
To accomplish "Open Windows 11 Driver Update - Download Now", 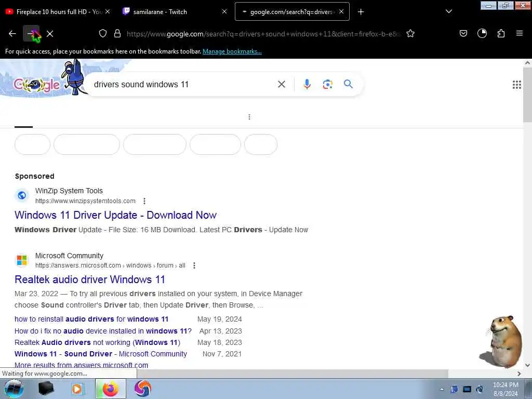I will coord(116,215).
